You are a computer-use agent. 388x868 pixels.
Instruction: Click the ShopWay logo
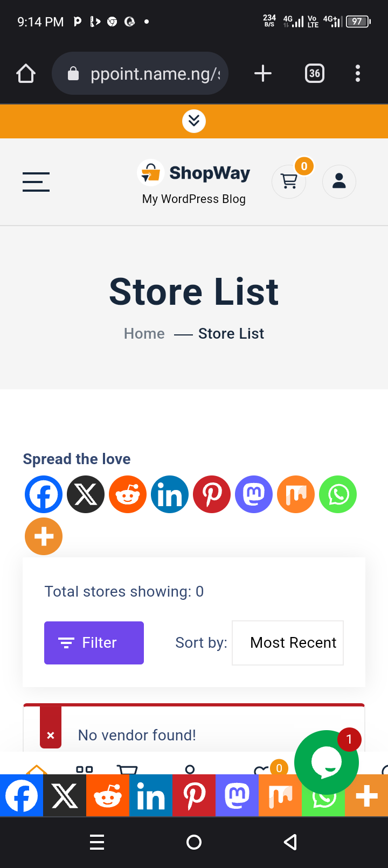point(194,172)
